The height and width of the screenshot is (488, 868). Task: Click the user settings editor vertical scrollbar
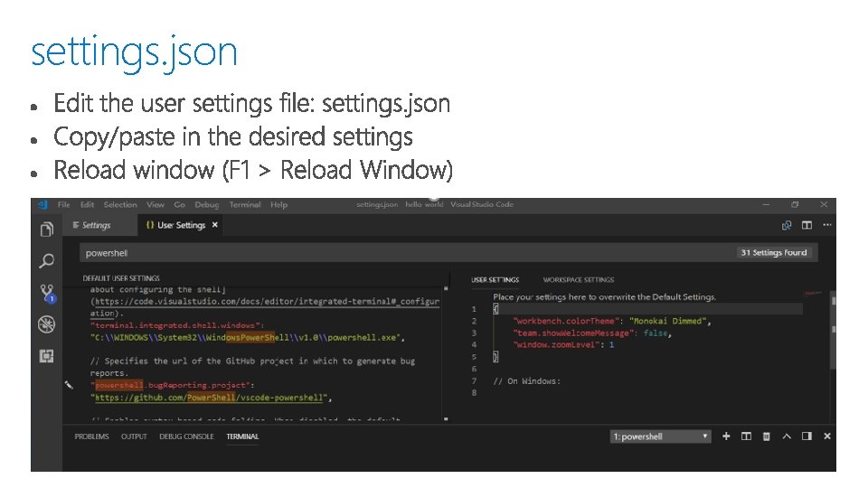click(x=833, y=332)
